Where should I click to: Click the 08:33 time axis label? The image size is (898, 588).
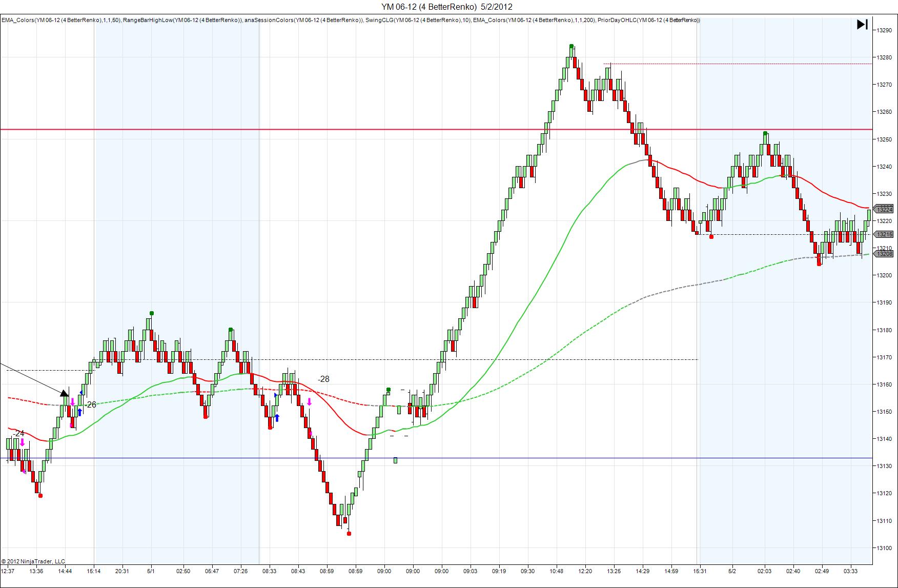tap(269, 571)
